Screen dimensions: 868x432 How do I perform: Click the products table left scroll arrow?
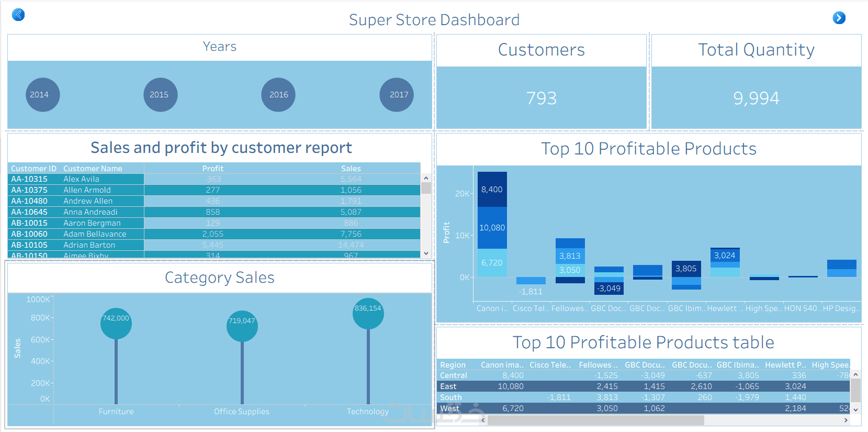[x=483, y=420]
